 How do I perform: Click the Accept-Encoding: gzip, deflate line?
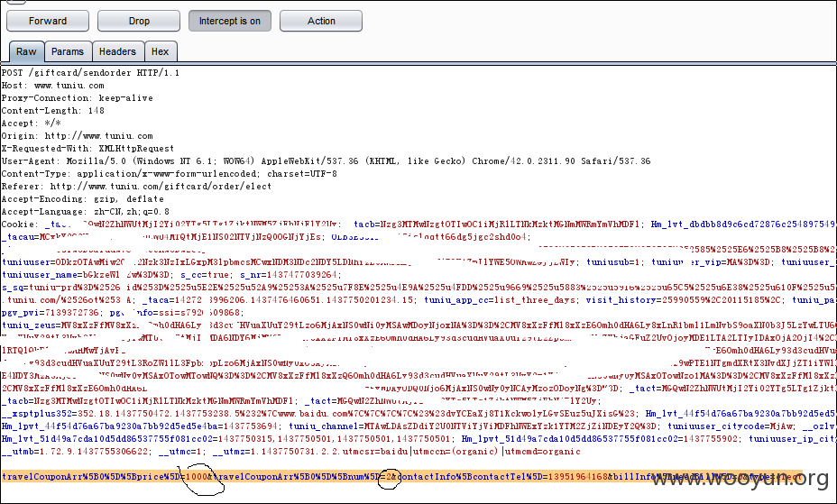83,199
